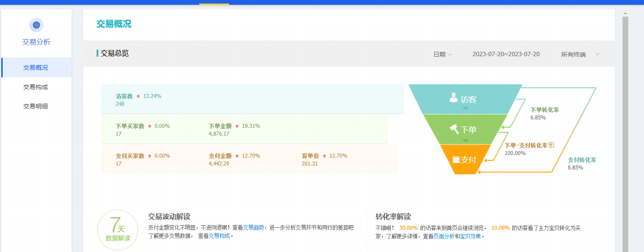Select the 客单价 metric label
Screen dimensions: 644x252
pyautogui.click(x=310, y=156)
